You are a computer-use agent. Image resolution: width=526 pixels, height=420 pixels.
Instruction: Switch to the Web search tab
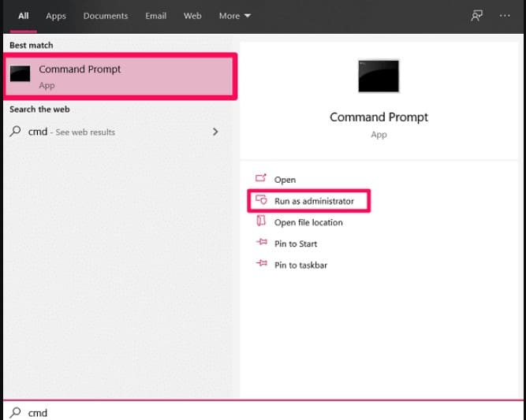point(192,16)
